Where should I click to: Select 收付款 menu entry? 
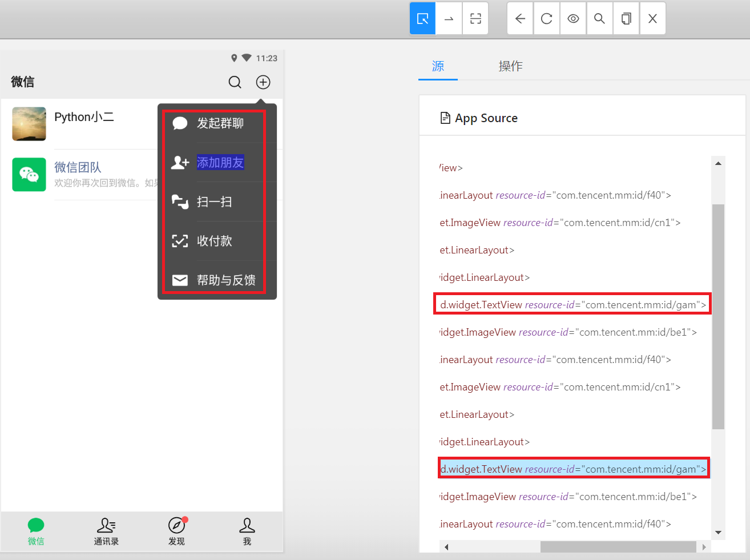[215, 241]
